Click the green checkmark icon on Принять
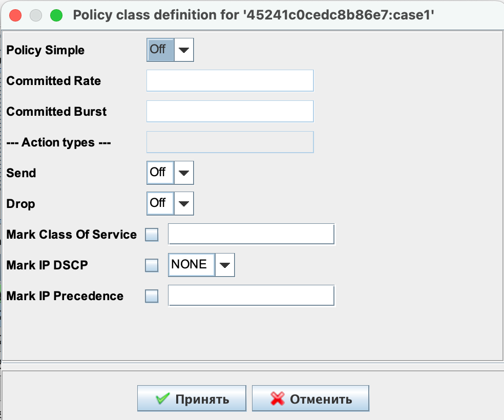This screenshot has width=504, height=420. (x=162, y=399)
